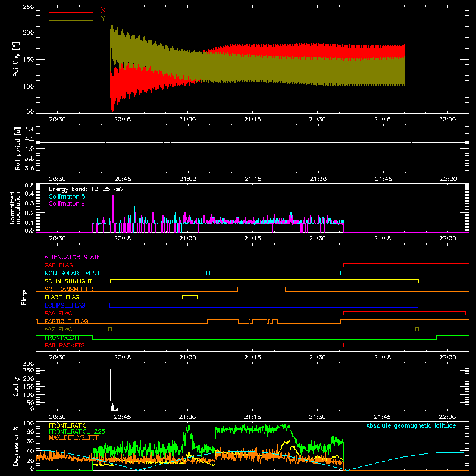Click the first NON_SOLAR_EVENT pulse near 21:05
Screen dimensions: 476x476
pos(208,273)
